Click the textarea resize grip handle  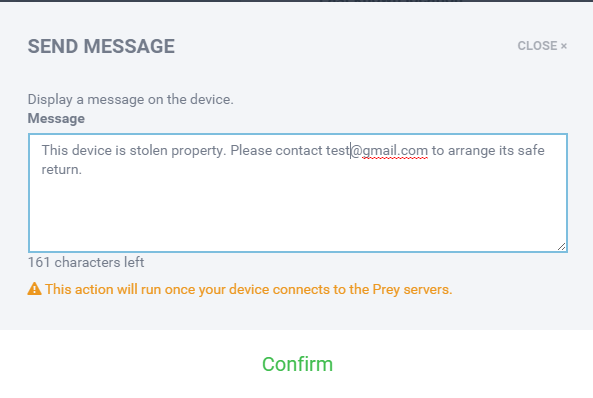pyautogui.click(x=562, y=246)
